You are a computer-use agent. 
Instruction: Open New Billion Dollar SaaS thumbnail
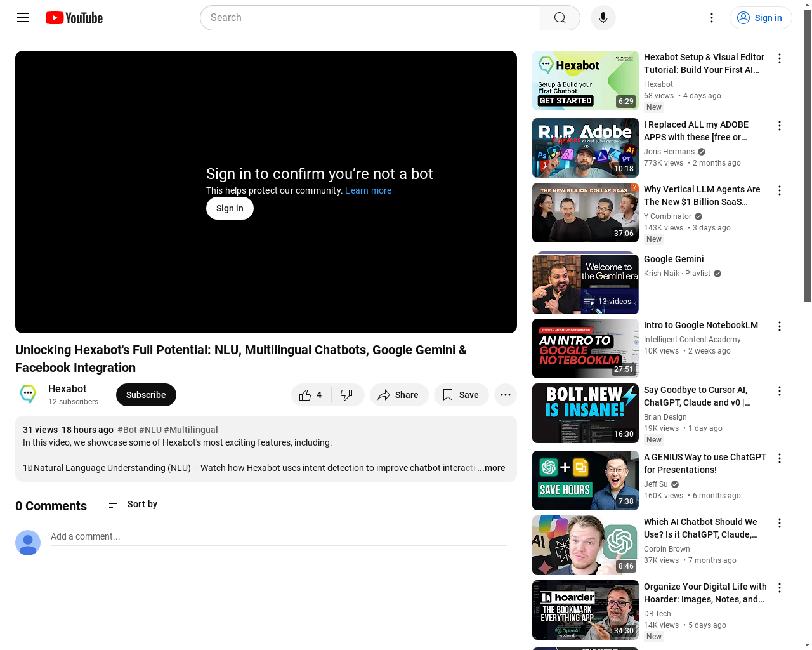[586, 213]
